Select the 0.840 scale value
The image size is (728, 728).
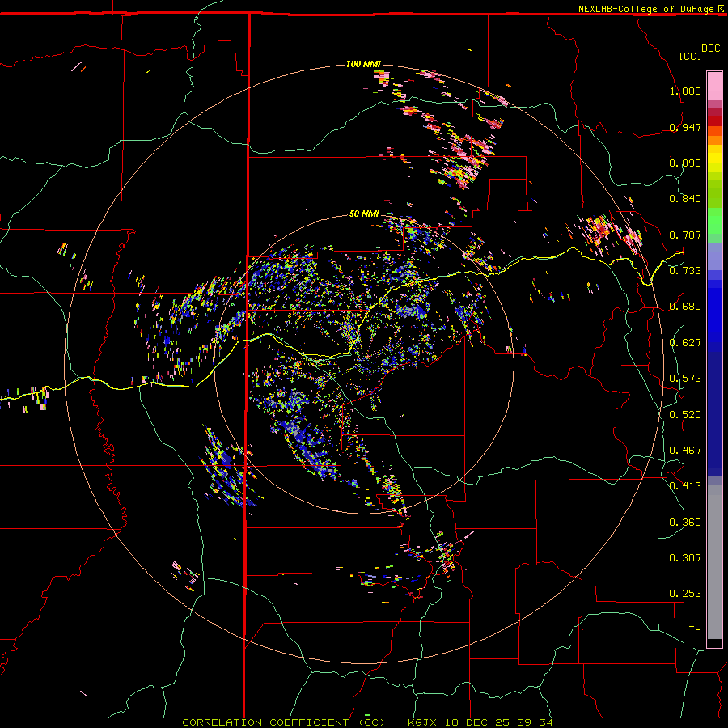point(685,199)
